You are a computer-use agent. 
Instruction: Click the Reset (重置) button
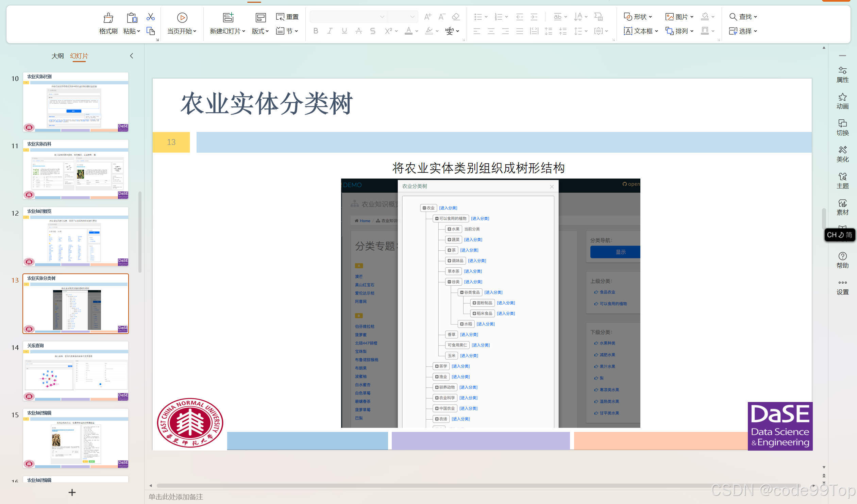(x=287, y=17)
